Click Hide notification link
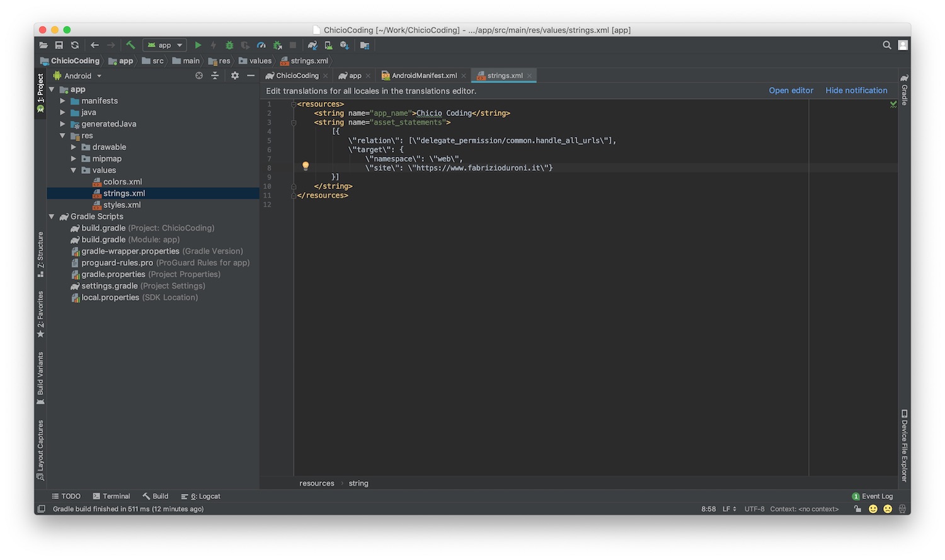 click(856, 91)
